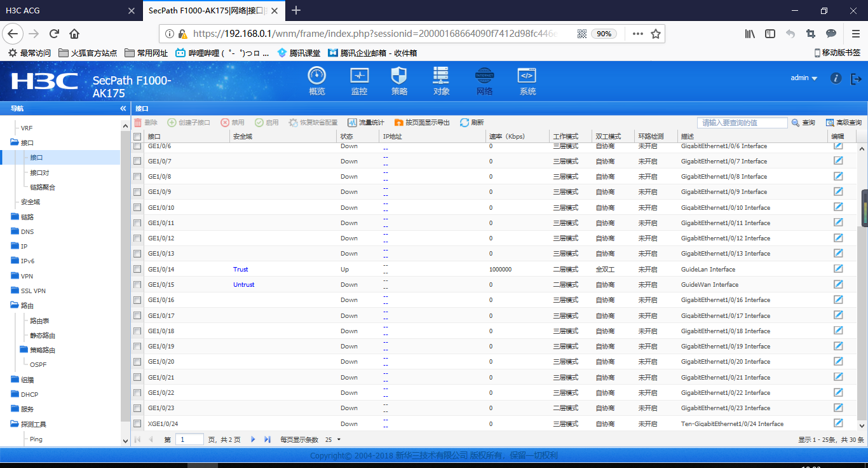The width and height of the screenshot is (868, 468).
Task: Click the edit icon for GE1/0/14
Action: tap(838, 269)
